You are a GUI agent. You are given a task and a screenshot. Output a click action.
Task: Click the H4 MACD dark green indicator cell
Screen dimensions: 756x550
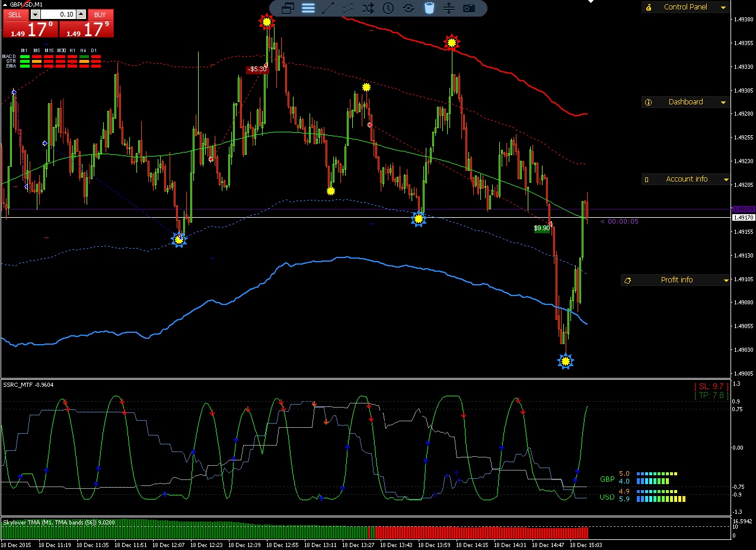84,56
